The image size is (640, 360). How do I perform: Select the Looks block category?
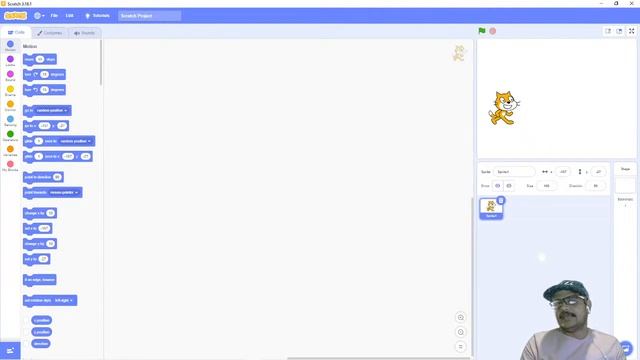point(10,61)
